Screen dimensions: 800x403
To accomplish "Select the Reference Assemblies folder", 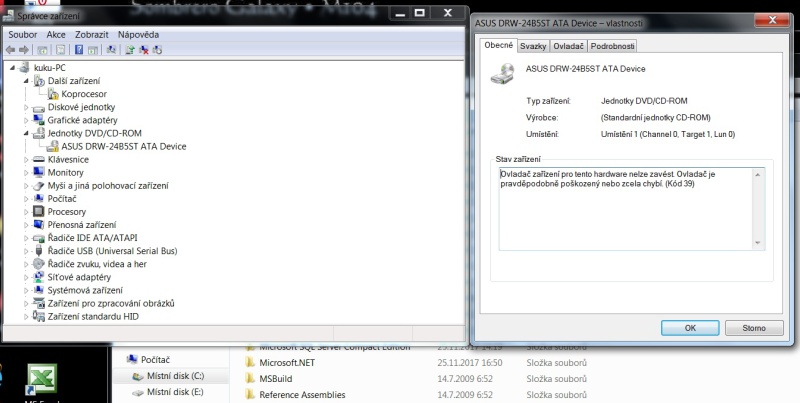I will pos(302,395).
